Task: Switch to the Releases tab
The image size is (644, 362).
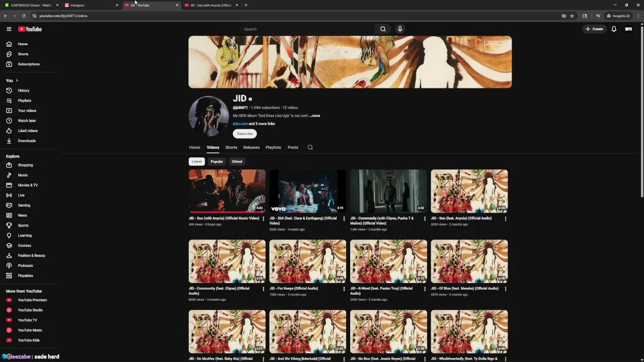Action: click(251, 147)
